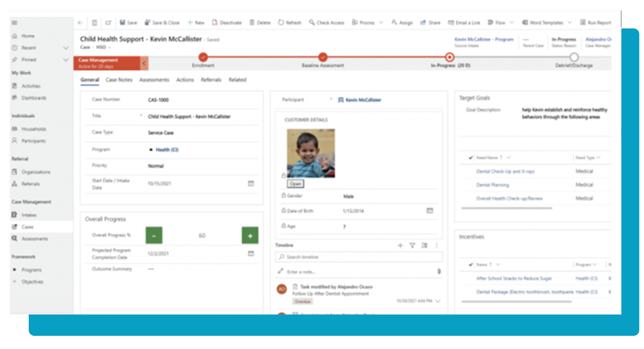The width and height of the screenshot is (644, 349).
Task: Expand the Recent section in sidebar
Action: pyautogui.click(x=66, y=48)
